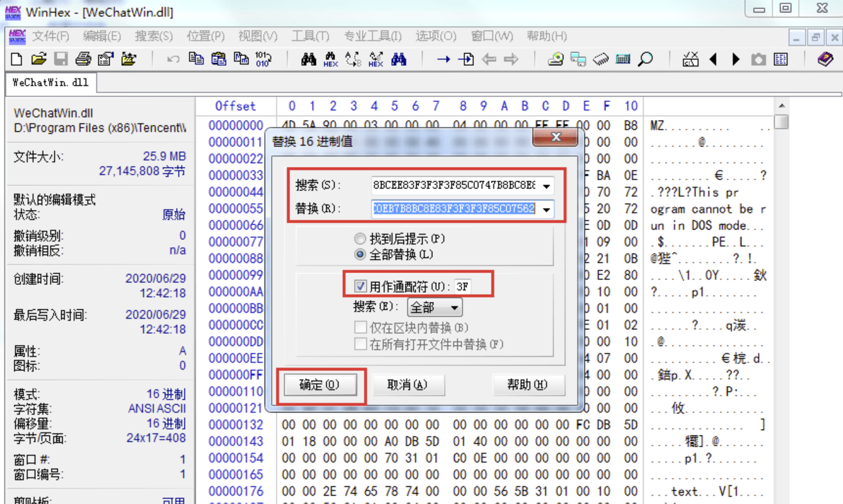The height and width of the screenshot is (504, 843).
Task: Confirm replacement with the 确定 button
Action: [320, 385]
